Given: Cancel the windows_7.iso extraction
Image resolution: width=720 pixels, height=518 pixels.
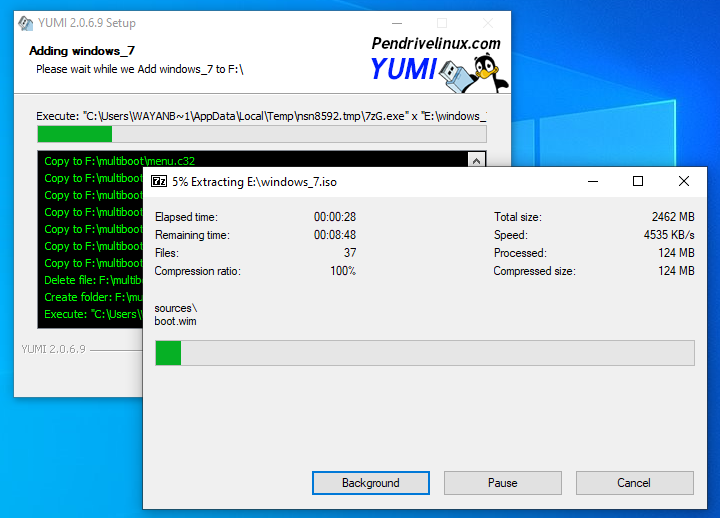Looking at the screenshot, I should coord(634,483).
